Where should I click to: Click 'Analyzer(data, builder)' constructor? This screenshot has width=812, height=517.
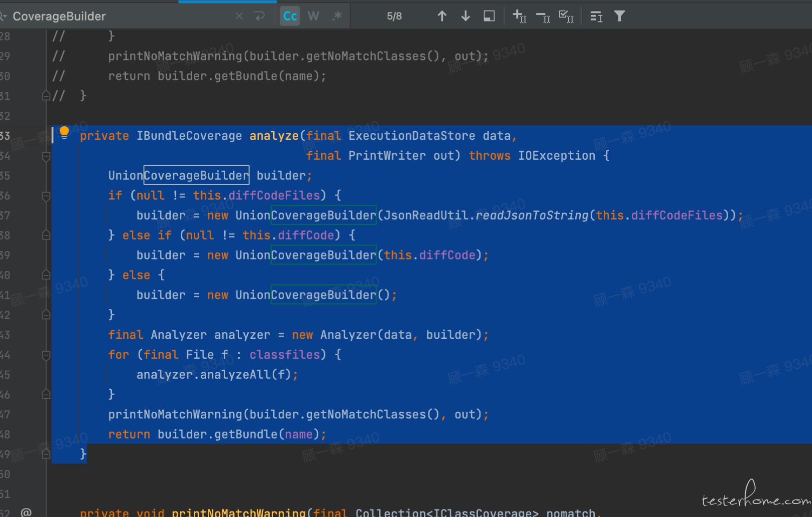[x=401, y=335]
